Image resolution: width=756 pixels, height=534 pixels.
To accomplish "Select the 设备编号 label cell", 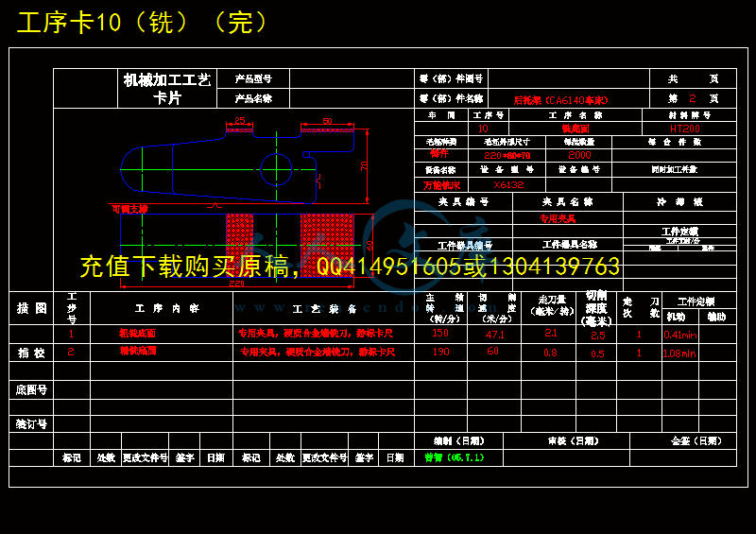I will coord(579,170).
